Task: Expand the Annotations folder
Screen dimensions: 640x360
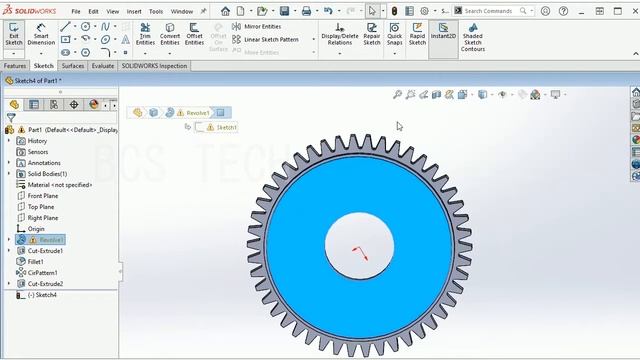Action: pos(9,162)
